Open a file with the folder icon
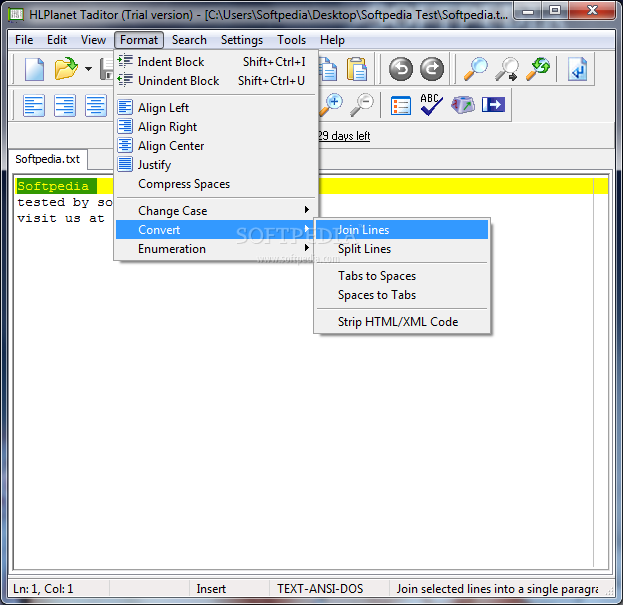The width and height of the screenshot is (623, 605). tap(66, 69)
